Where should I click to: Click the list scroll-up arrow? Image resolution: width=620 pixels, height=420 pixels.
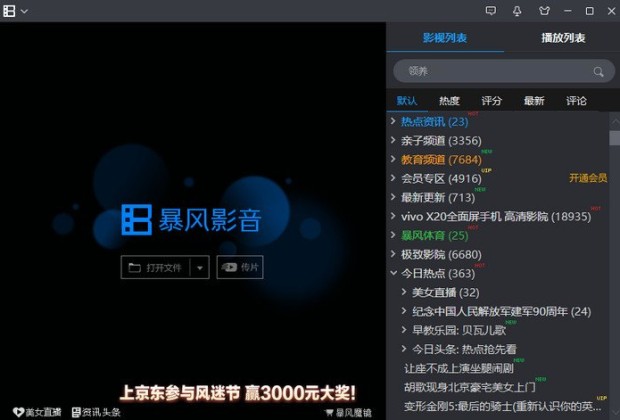click(x=615, y=122)
